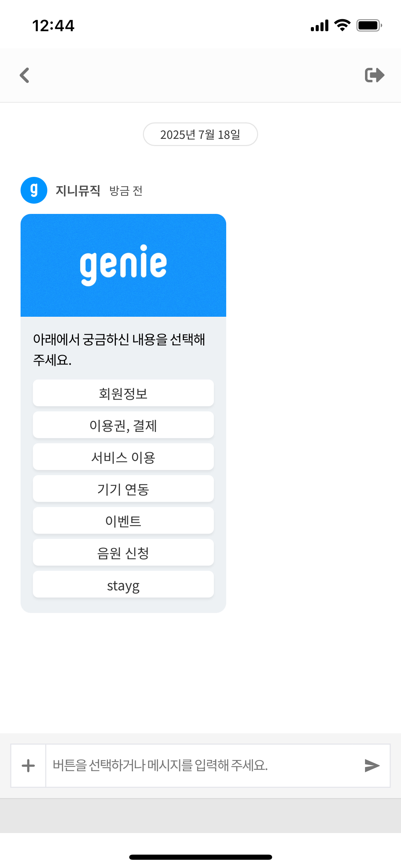This screenshot has height=868, width=401.
Task: Tap the 2025년 7월 18일 date pill
Action: tap(200, 134)
